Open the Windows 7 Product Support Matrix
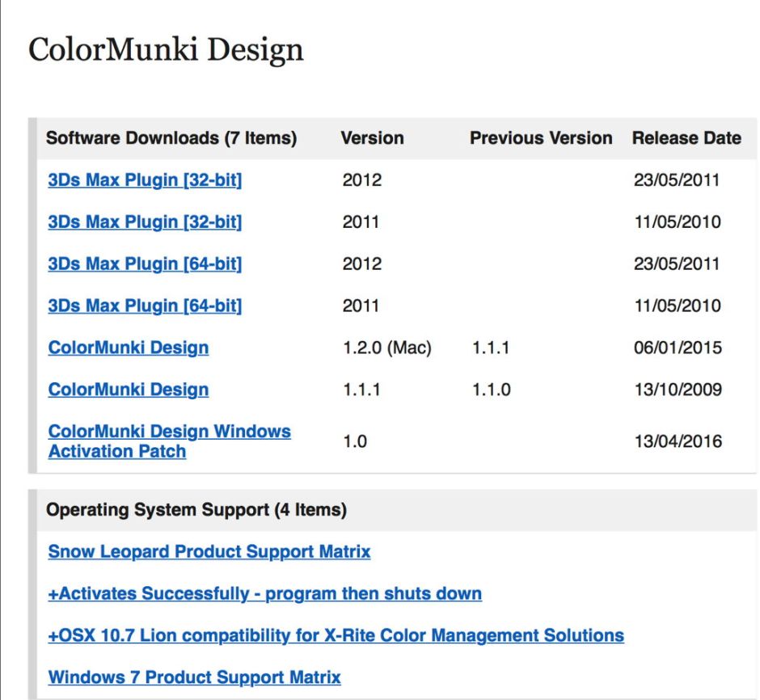Screen dimensions: 760x700 pyautogui.click(x=195, y=677)
